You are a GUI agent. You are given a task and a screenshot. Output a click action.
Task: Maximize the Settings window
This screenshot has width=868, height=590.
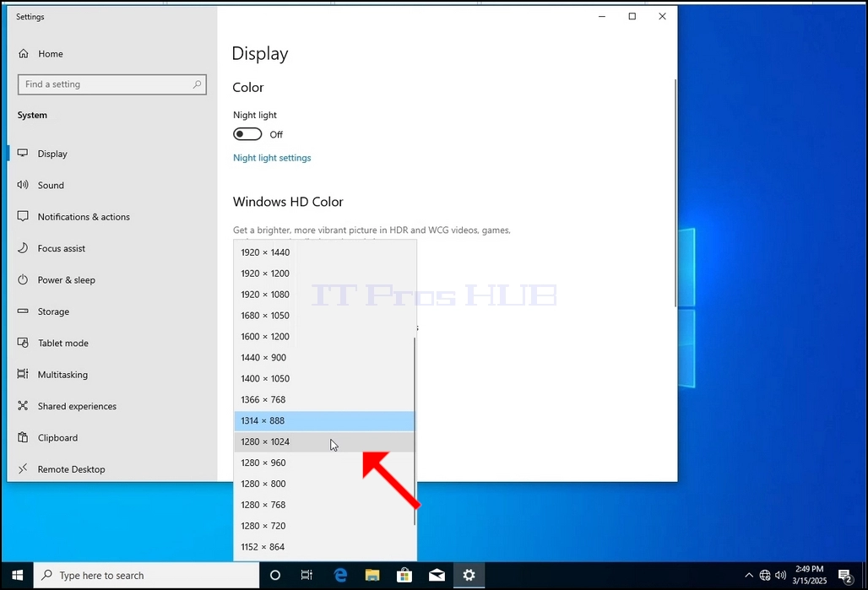[632, 17]
